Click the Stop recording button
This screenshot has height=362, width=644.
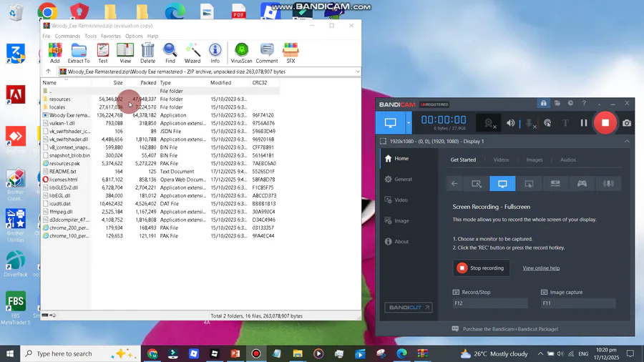click(481, 268)
